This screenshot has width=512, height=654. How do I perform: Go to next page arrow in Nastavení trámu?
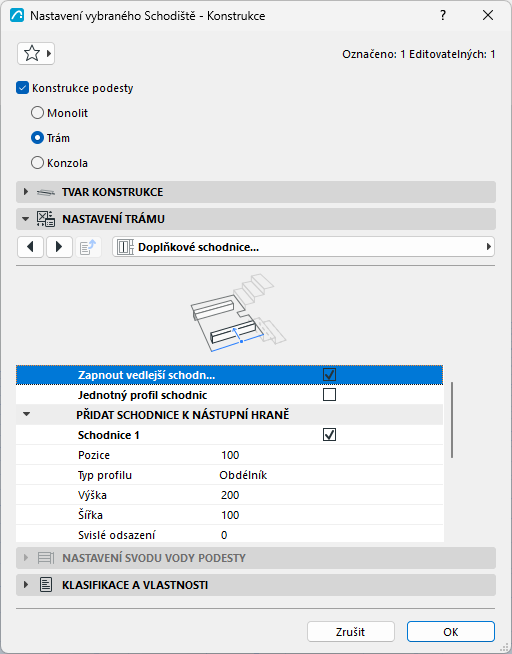[x=59, y=247]
